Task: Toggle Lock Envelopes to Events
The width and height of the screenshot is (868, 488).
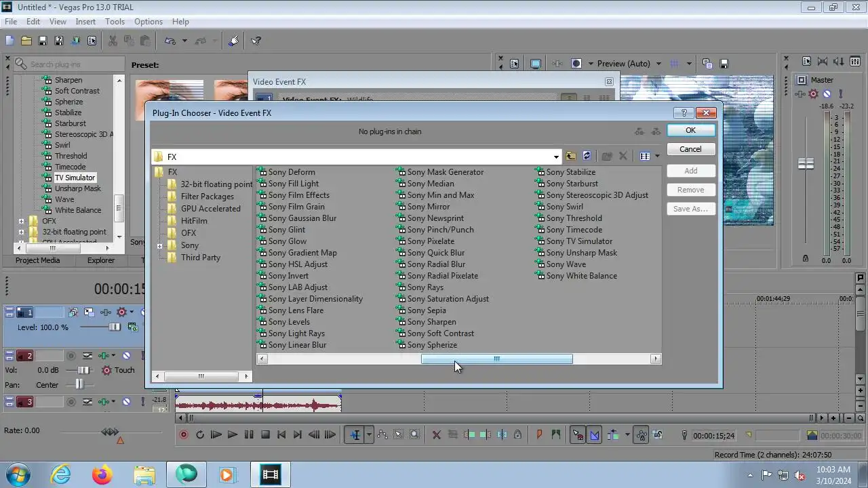Action: (x=641, y=434)
